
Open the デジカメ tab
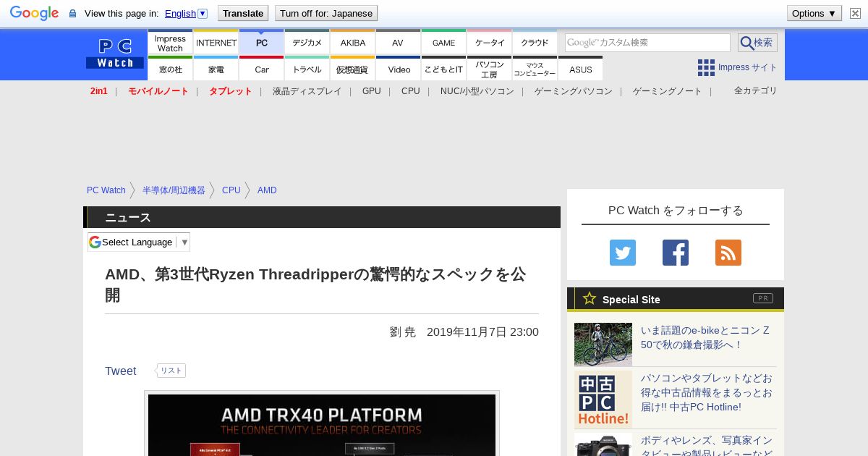(307, 43)
